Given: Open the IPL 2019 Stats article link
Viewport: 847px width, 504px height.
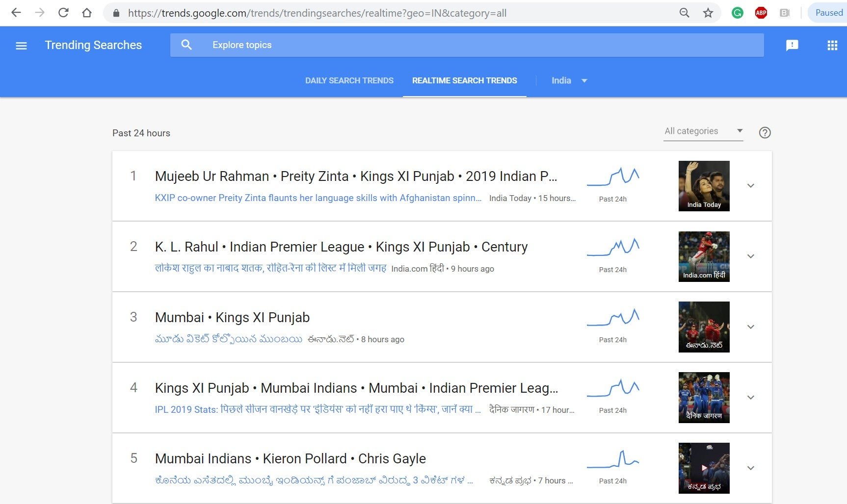Looking at the screenshot, I should click(318, 409).
